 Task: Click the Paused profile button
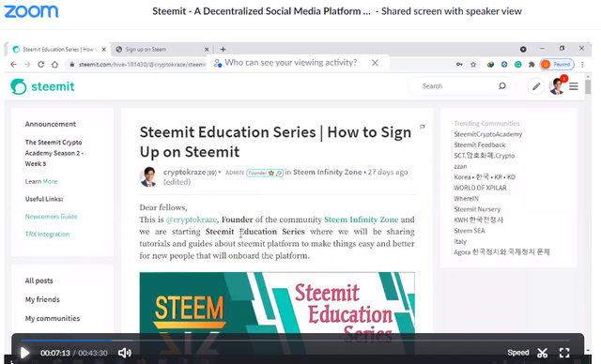pos(557,65)
